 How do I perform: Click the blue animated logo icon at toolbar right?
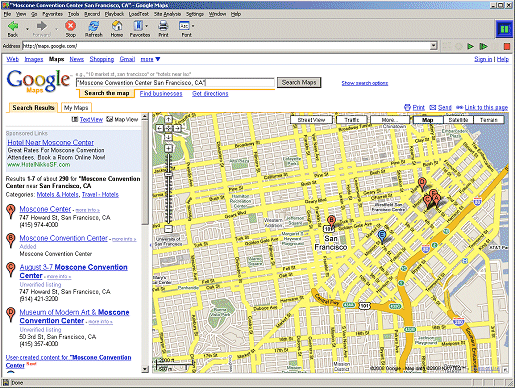click(x=504, y=29)
